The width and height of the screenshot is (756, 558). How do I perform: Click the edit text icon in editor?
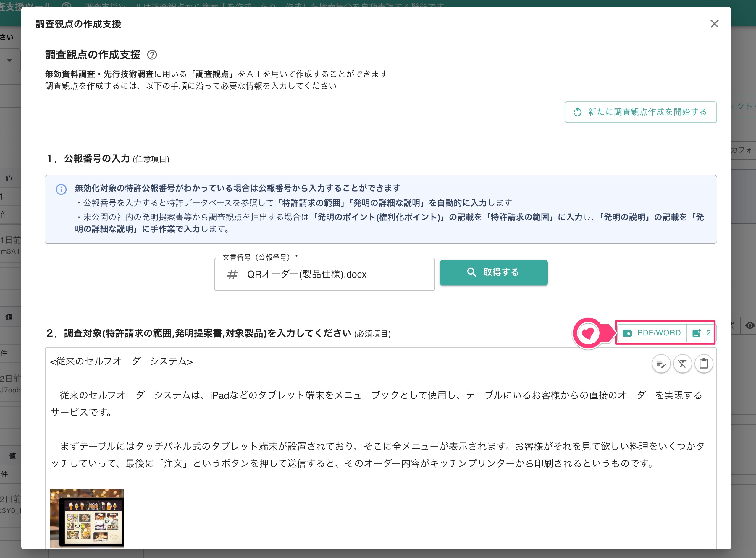click(661, 364)
